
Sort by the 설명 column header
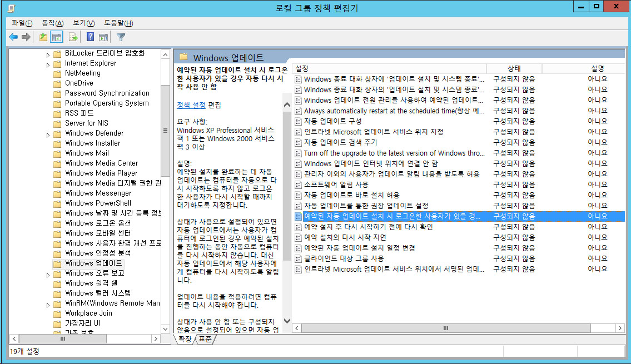point(584,69)
